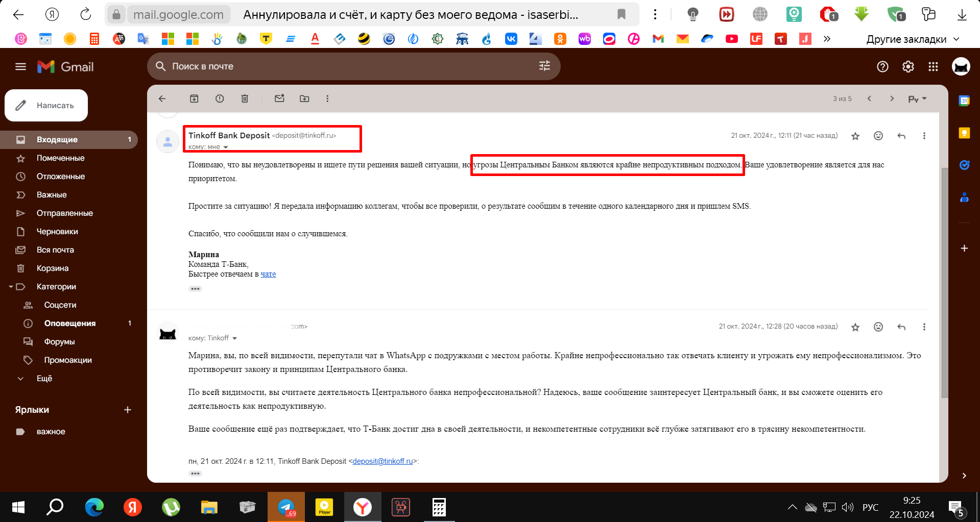
Task: Go back to inbox with arrow
Action: click(162, 98)
